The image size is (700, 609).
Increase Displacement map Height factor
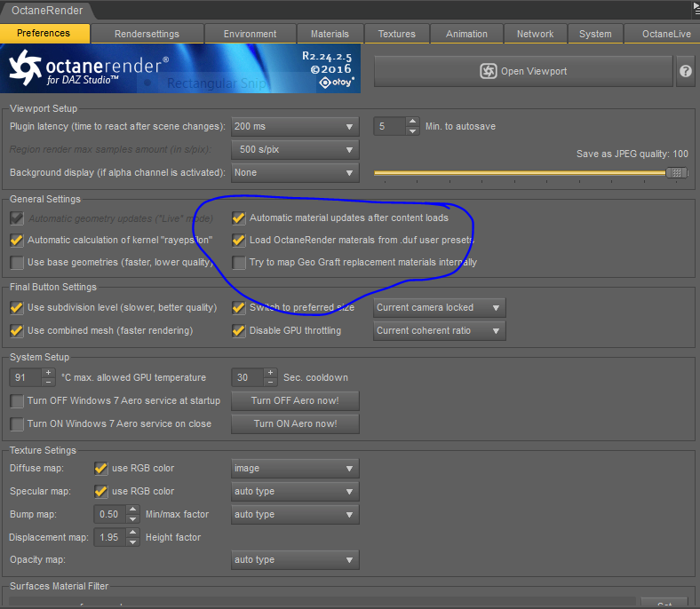[132, 533]
